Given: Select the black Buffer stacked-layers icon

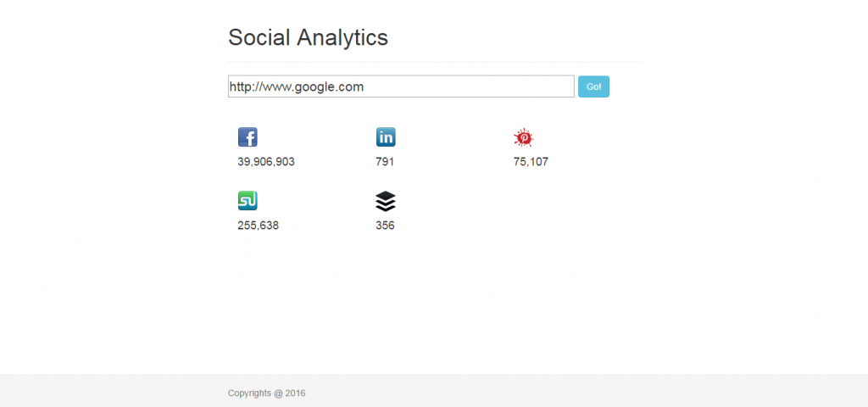Looking at the screenshot, I should (386, 201).
